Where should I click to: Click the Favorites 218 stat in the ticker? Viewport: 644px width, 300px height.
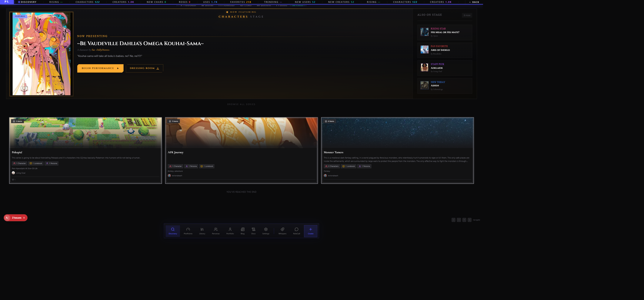241,2
